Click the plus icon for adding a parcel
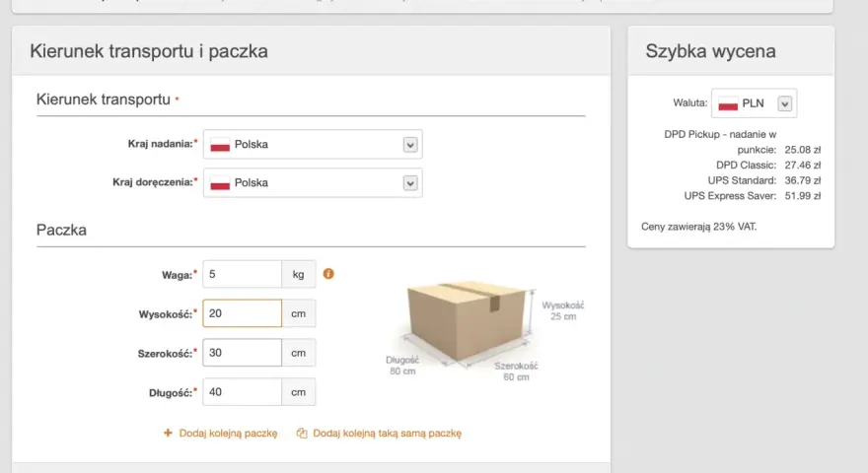This screenshot has width=868, height=473. coord(168,433)
